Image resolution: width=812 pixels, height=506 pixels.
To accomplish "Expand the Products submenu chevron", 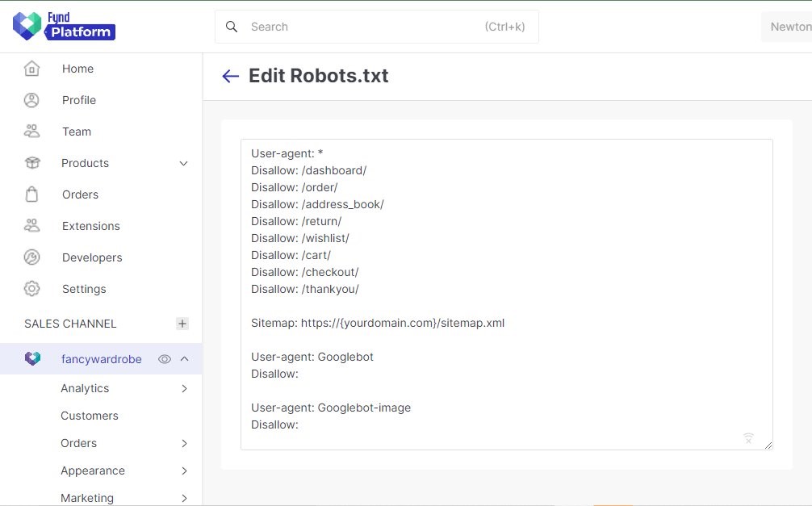I will point(183,163).
